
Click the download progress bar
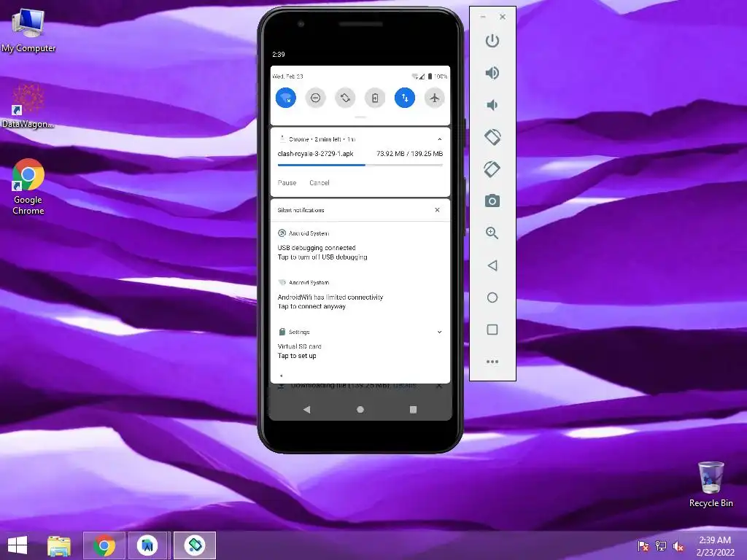coord(360,166)
